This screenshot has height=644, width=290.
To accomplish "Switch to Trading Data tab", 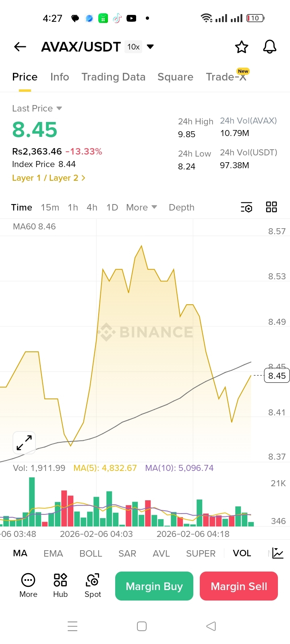I will pos(113,77).
